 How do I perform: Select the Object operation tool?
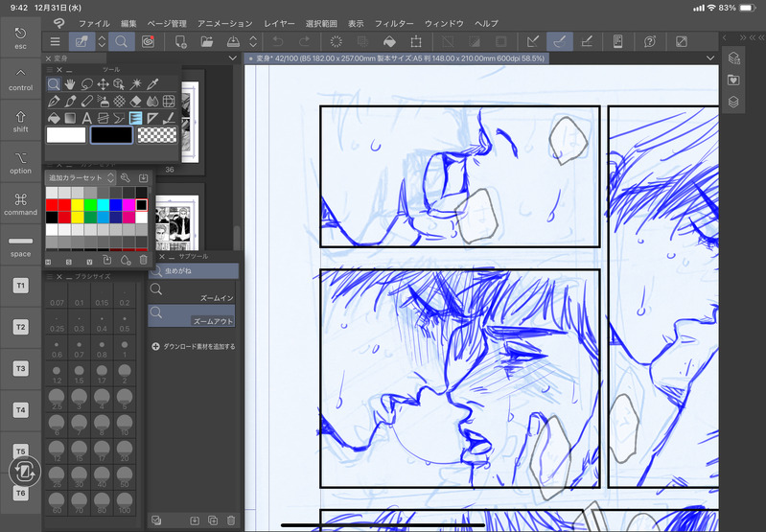(x=119, y=84)
